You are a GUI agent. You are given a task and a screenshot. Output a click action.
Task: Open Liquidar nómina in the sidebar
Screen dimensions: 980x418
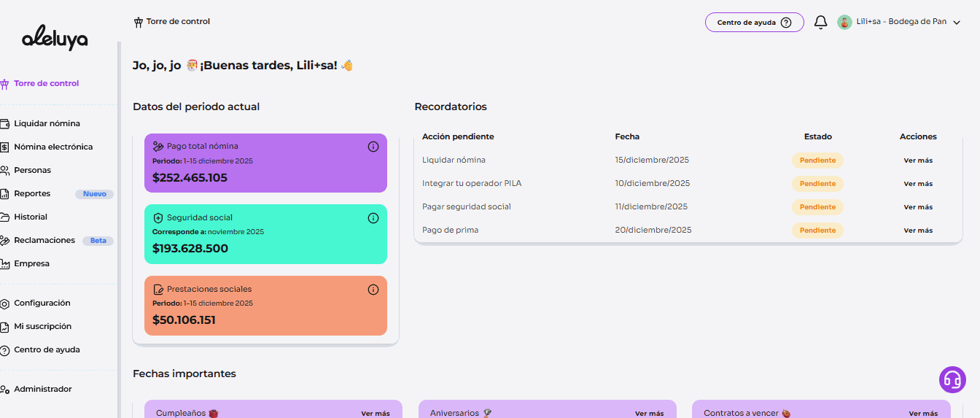click(47, 123)
